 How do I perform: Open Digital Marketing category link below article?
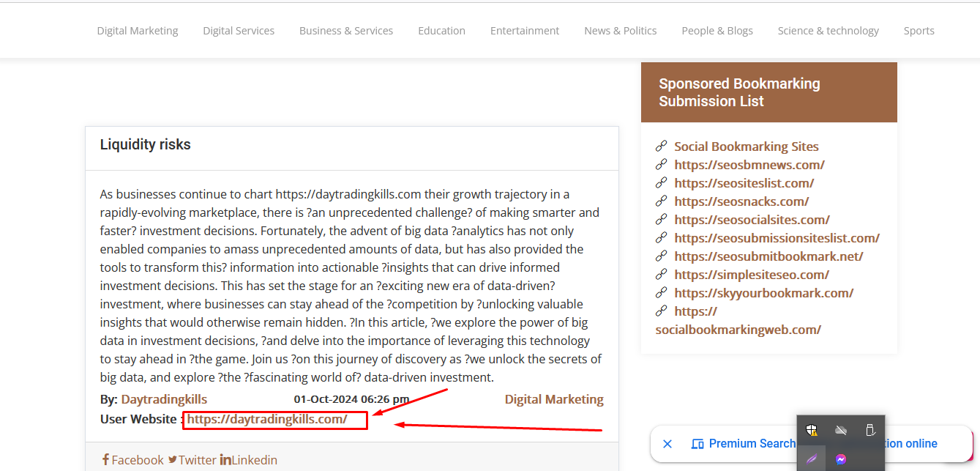(554, 399)
